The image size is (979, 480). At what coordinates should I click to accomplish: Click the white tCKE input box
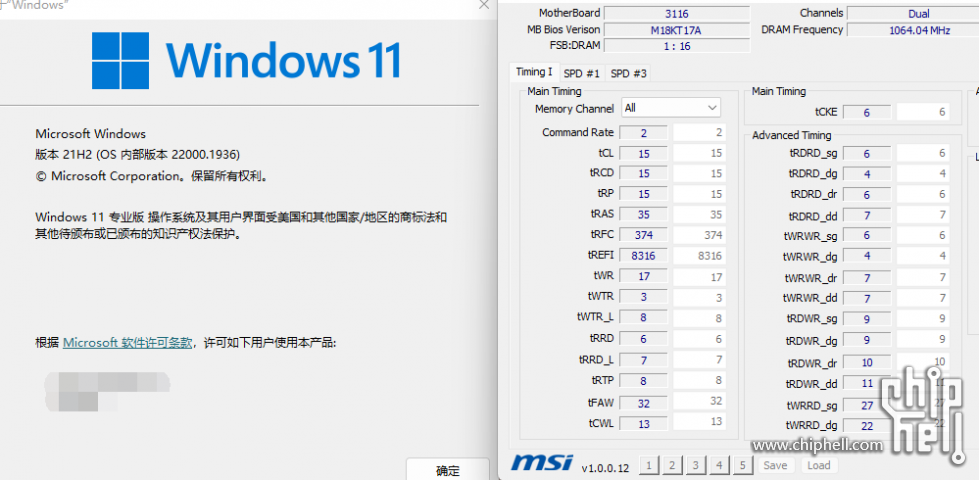click(x=923, y=112)
